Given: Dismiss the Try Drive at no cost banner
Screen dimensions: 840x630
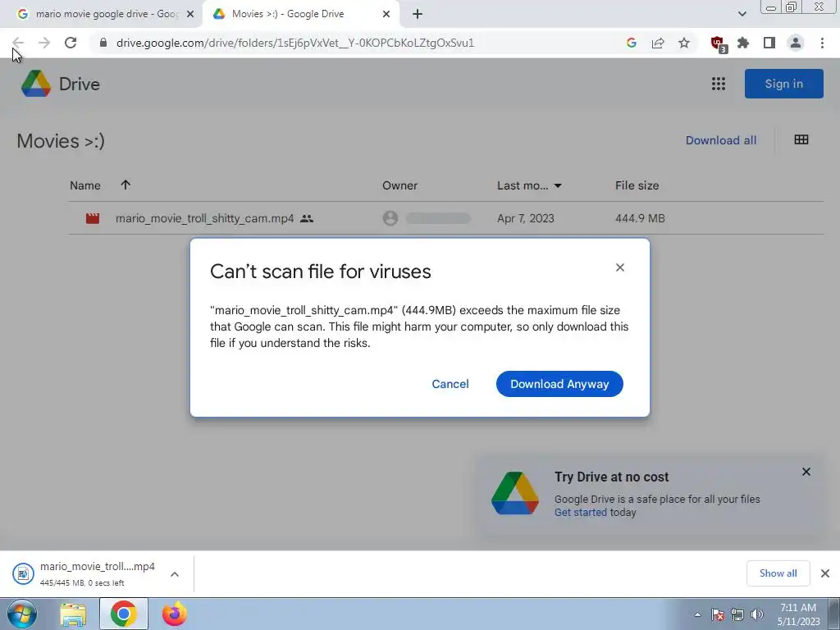Looking at the screenshot, I should pos(806,472).
